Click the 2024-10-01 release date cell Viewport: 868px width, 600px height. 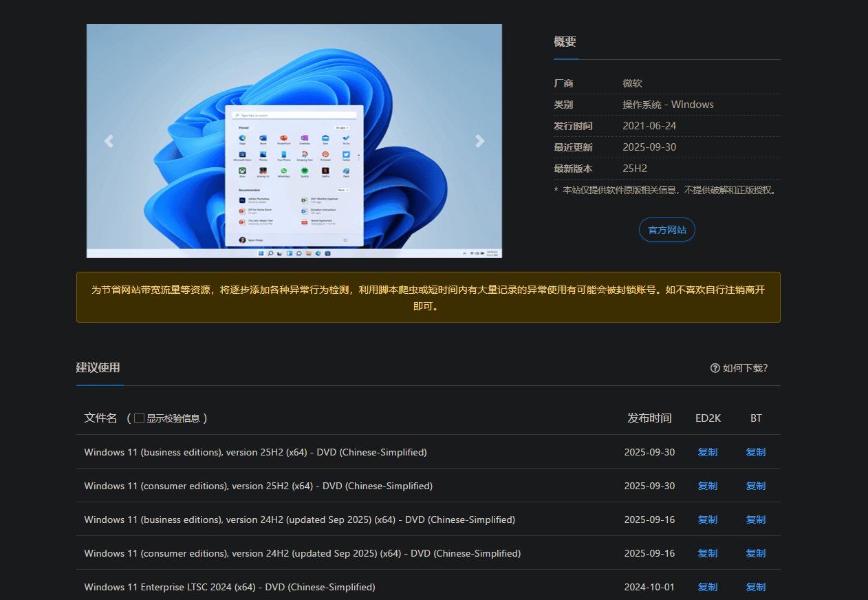point(649,587)
